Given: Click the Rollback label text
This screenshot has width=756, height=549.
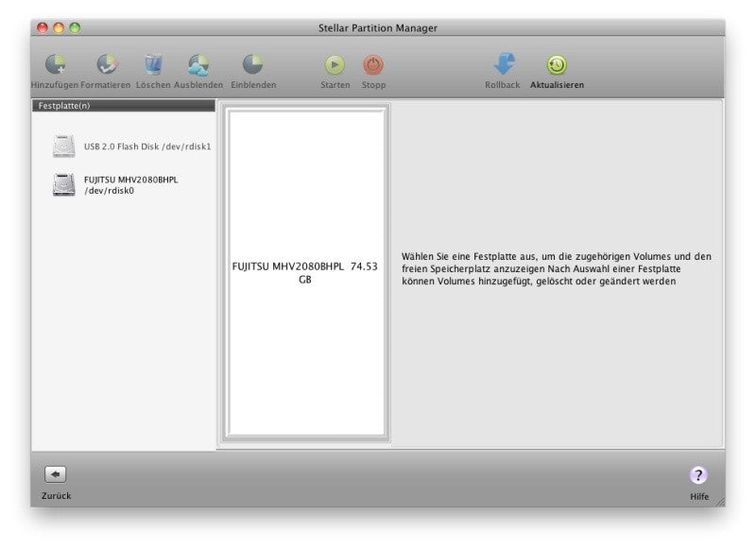Looking at the screenshot, I should 503,85.
